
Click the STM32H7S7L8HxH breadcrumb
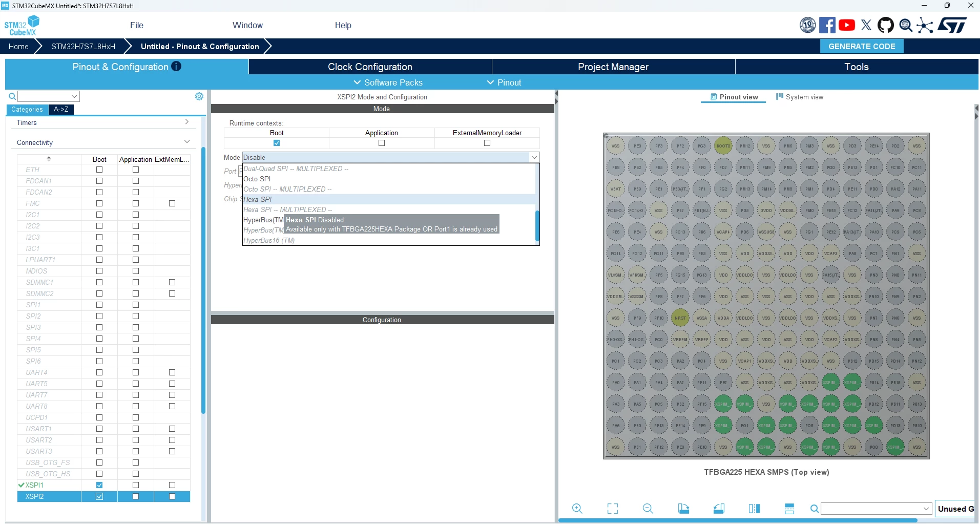[x=83, y=46]
